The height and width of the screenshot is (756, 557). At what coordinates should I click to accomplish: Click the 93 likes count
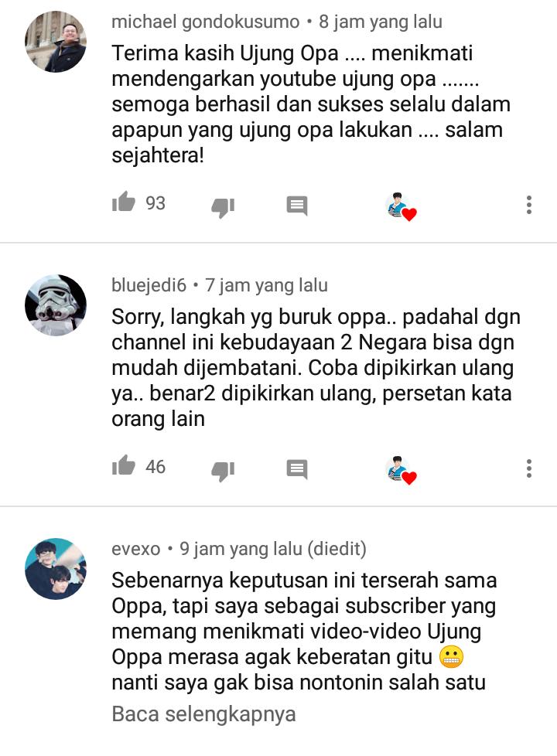155,203
